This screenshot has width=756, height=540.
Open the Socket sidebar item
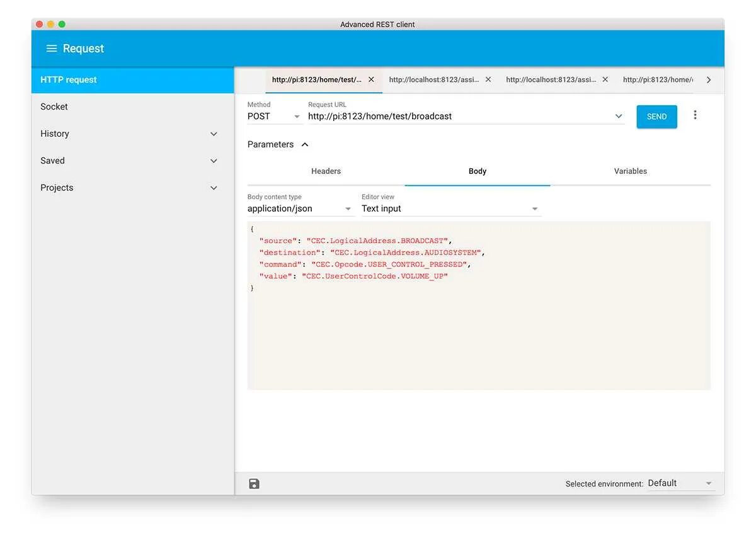pyautogui.click(x=132, y=106)
